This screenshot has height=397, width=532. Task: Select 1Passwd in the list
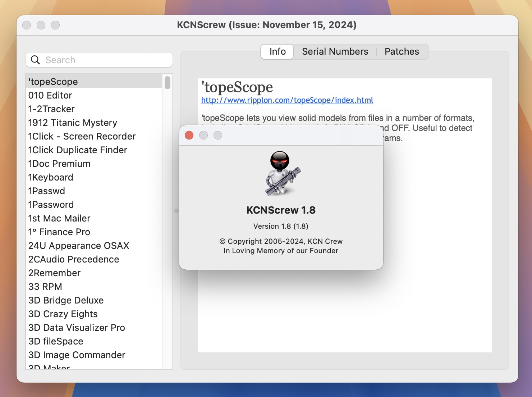(94, 191)
